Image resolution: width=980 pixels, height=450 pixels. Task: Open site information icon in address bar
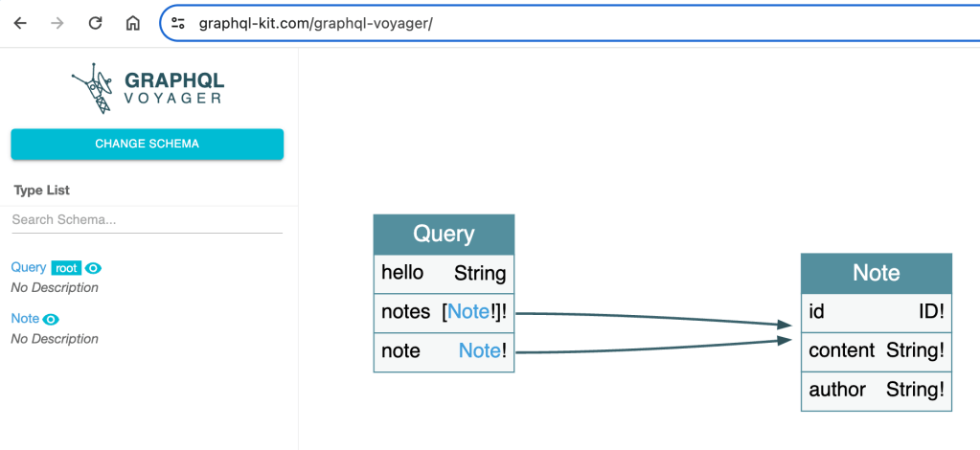pos(178,23)
